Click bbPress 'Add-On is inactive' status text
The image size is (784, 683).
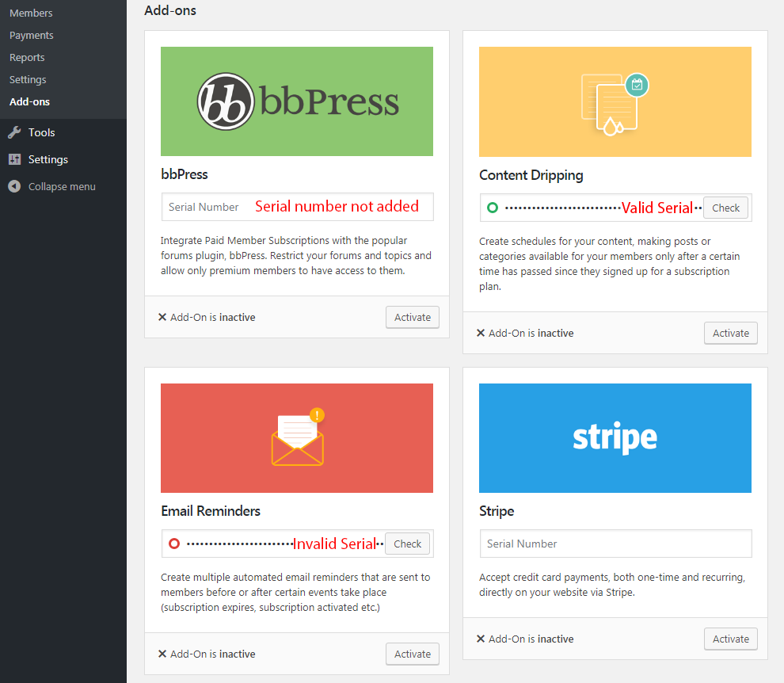click(x=213, y=317)
